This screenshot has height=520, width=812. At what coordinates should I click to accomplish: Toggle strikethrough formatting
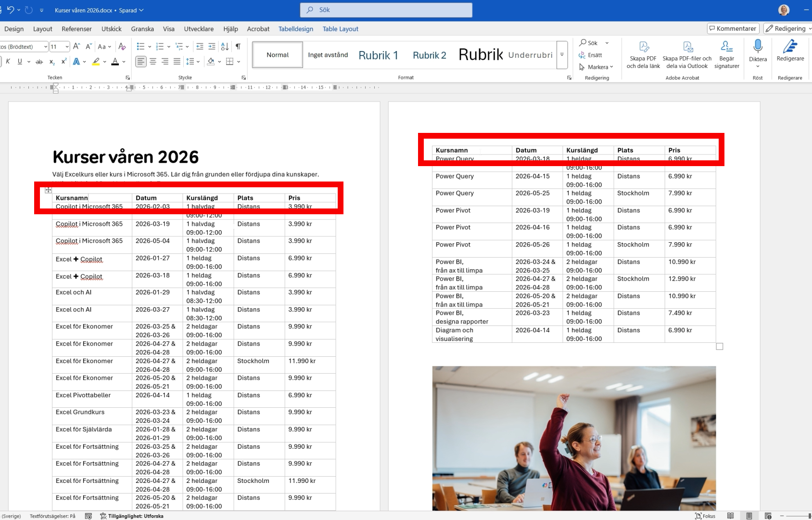pyautogui.click(x=39, y=62)
